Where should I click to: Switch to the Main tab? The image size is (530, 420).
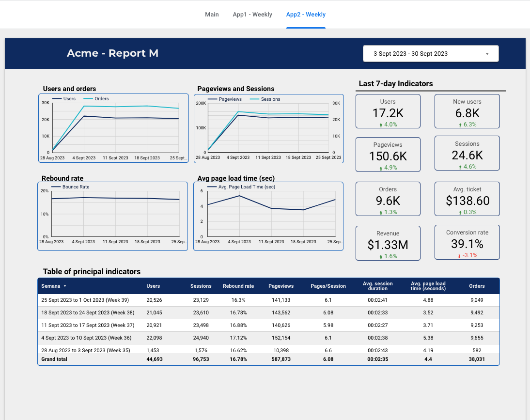tap(212, 15)
